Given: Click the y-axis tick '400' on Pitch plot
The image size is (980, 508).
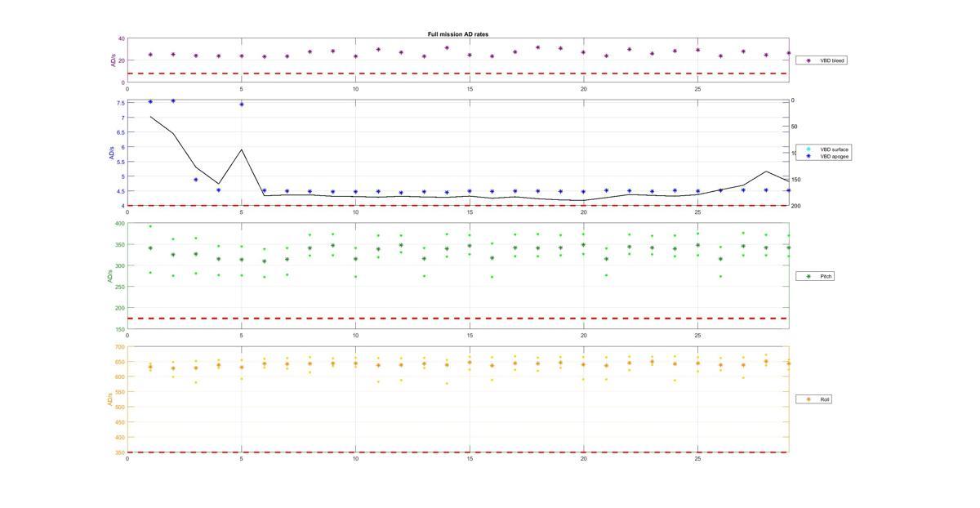Looking at the screenshot, I should 120,224.
